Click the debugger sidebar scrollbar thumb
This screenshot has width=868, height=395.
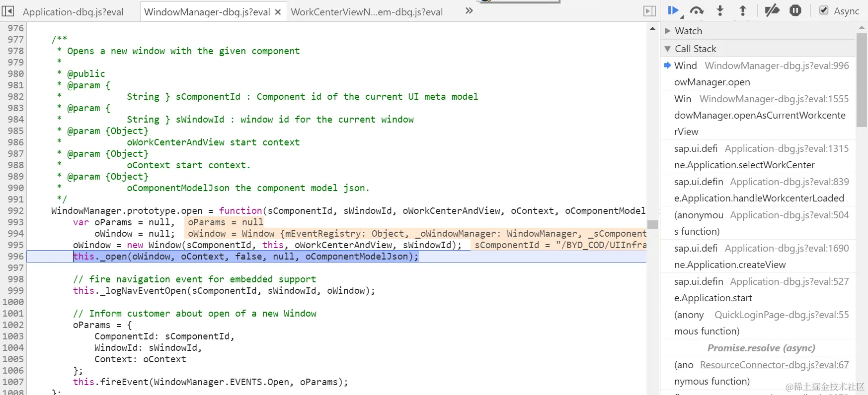tap(862, 80)
